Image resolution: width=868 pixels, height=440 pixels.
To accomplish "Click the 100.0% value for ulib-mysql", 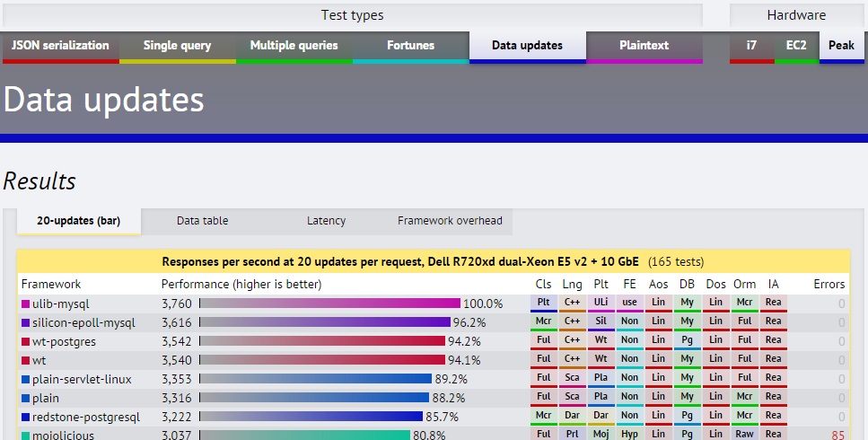I will (483, 304).
